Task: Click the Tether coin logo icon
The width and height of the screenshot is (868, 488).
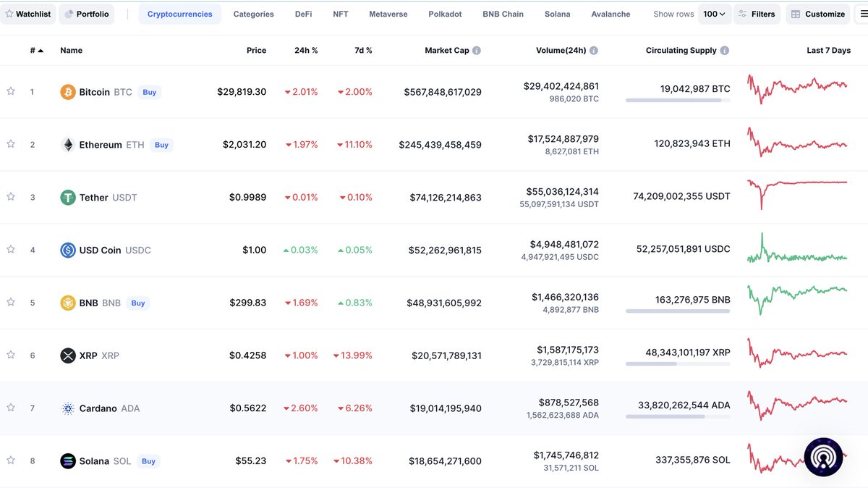Action: (x=68, y=198)
